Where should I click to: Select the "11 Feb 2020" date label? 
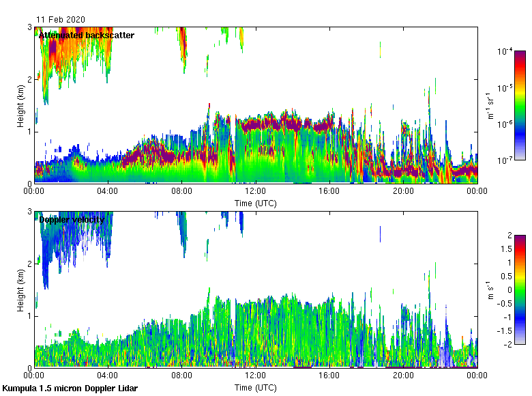tap(57, 20)
